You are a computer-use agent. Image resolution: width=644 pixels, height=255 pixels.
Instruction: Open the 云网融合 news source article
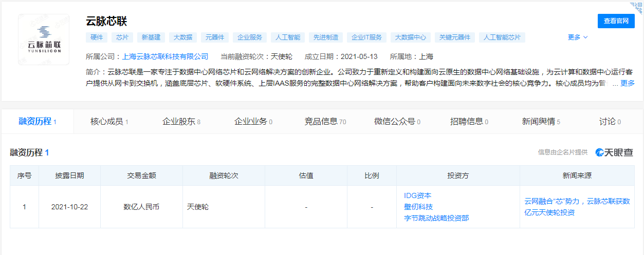[x=577, y=207]
